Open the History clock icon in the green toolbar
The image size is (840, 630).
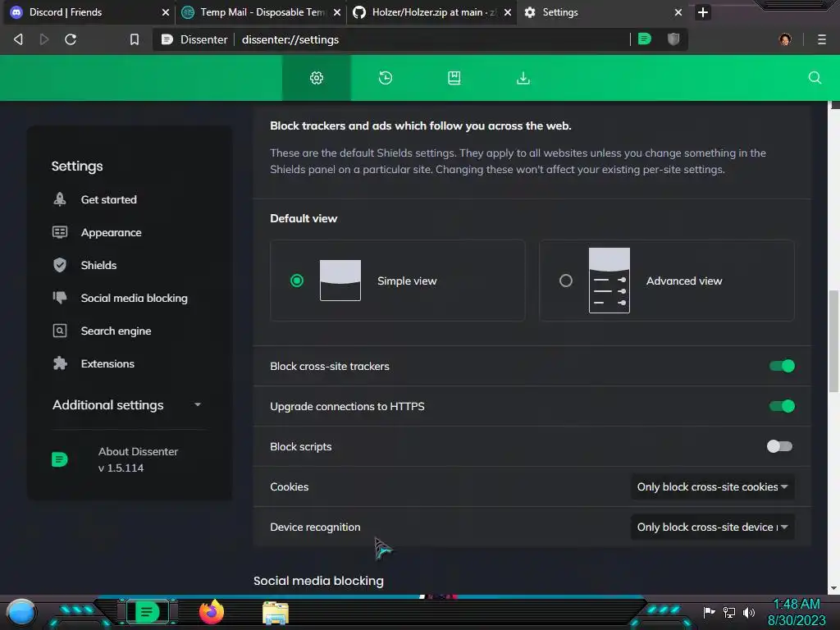coord(386,78)
